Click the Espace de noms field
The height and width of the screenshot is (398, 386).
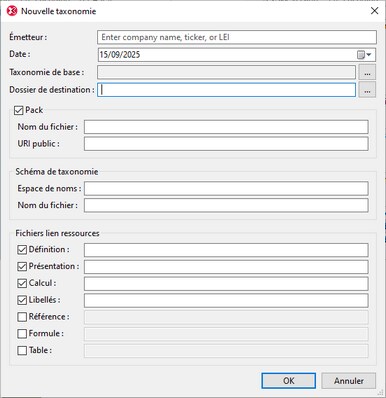pos(226,188)
